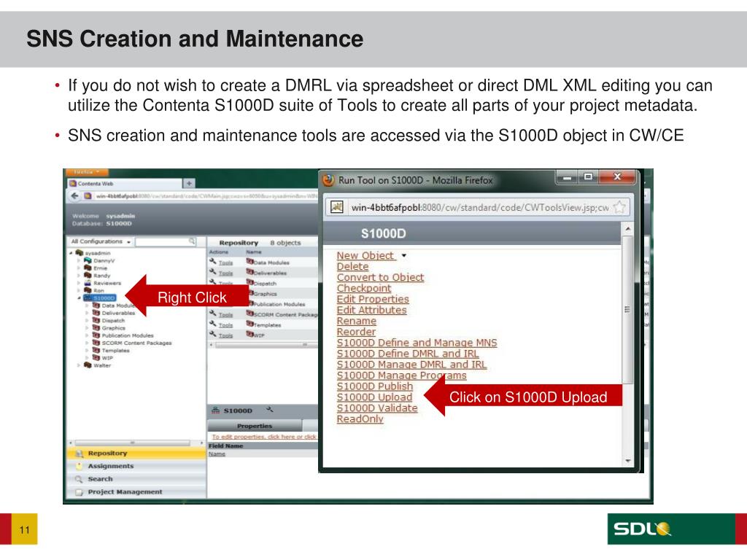Expand the Publication Modules tree node
This screenshot has height=560, width=747.
(88, 335)
